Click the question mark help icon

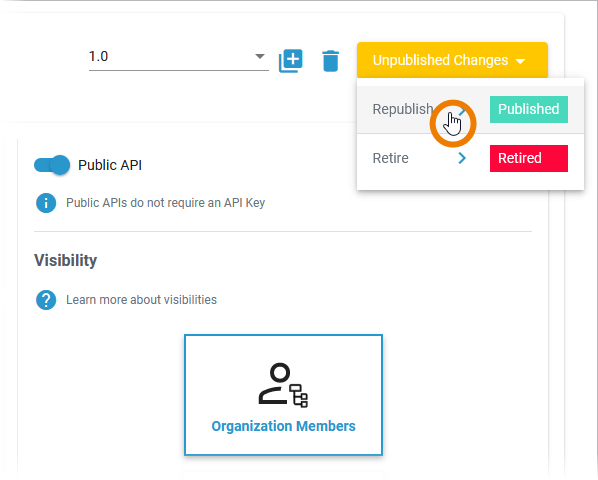pos(46,300)
